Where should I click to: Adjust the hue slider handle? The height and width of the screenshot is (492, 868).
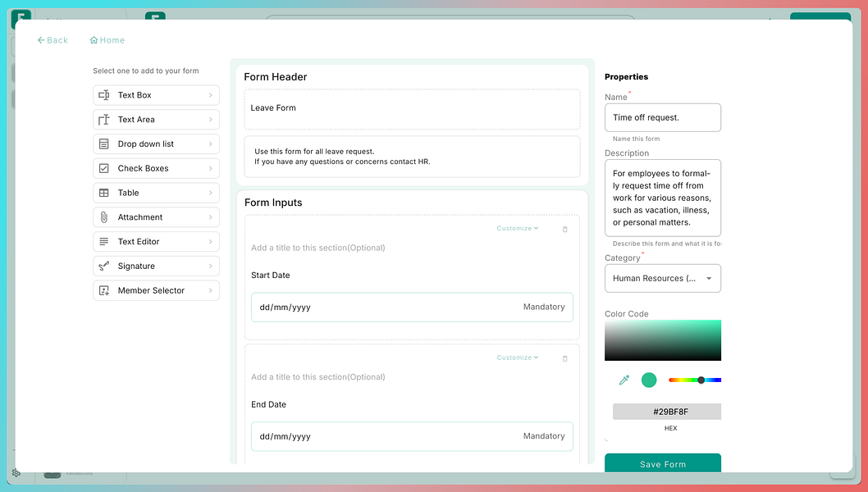click(x=701, y=380)
